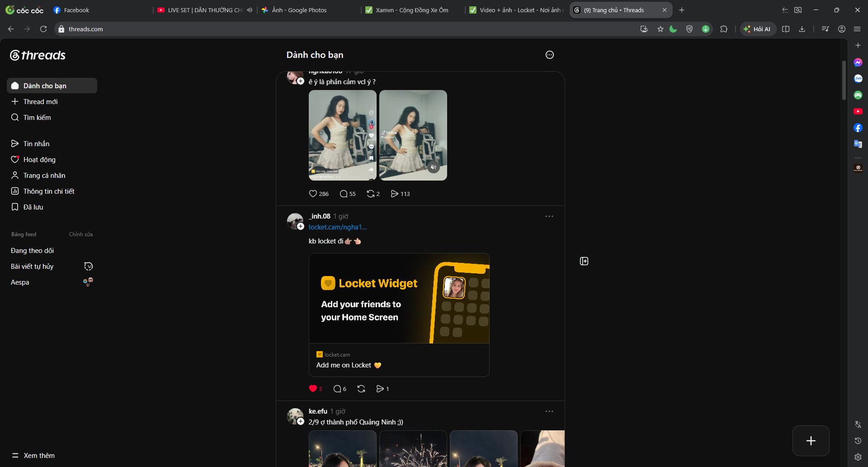
Task: Create a new thread with floating plus button
Action: (x=811, y=441)
